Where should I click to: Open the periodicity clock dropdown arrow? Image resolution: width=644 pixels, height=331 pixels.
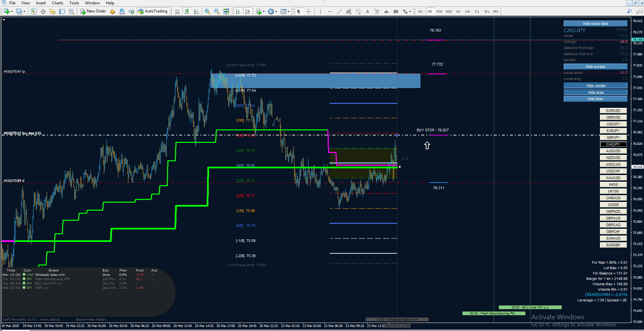pos(276,11)
